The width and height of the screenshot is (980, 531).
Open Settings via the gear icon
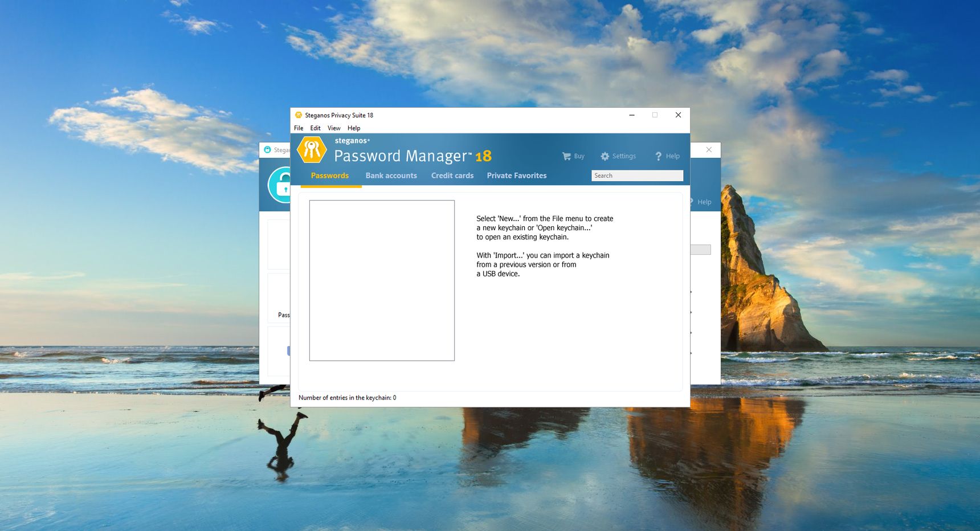(605, 156)
